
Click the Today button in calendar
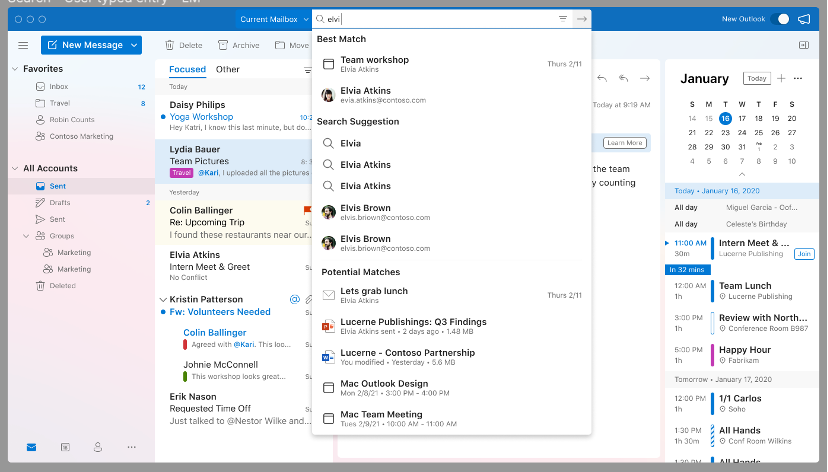point(756,78)
